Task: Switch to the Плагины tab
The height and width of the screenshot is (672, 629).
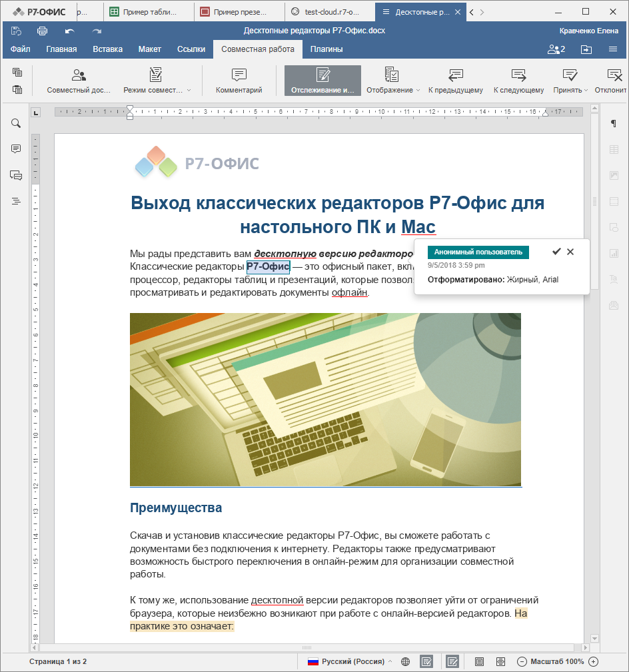Action: point(326,49)
